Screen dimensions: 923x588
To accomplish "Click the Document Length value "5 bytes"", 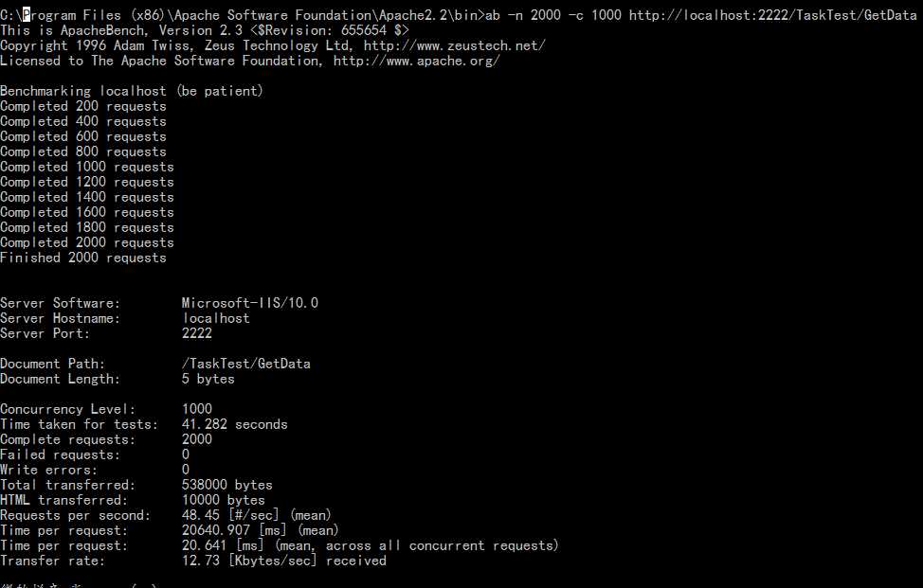I will tap(208, 379).
